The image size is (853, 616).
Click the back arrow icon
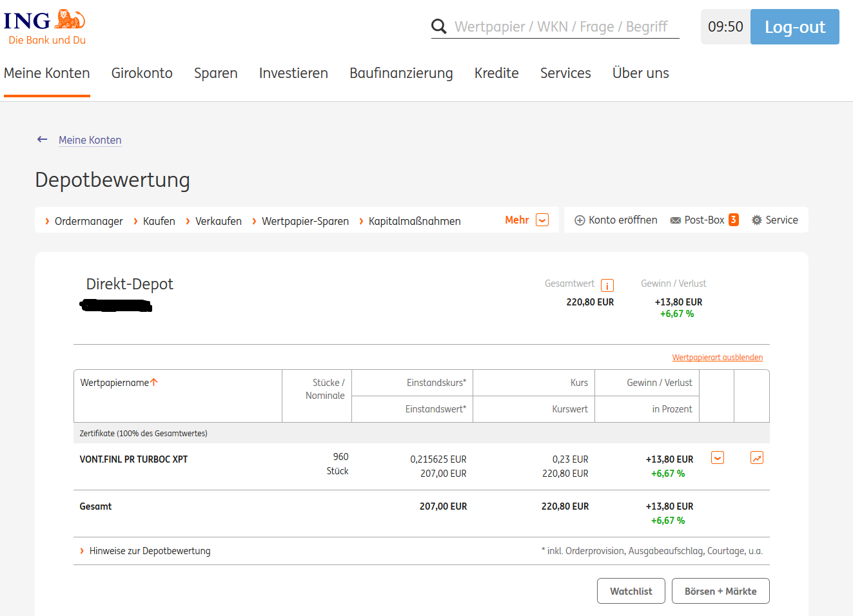click(x=43, y=139)
